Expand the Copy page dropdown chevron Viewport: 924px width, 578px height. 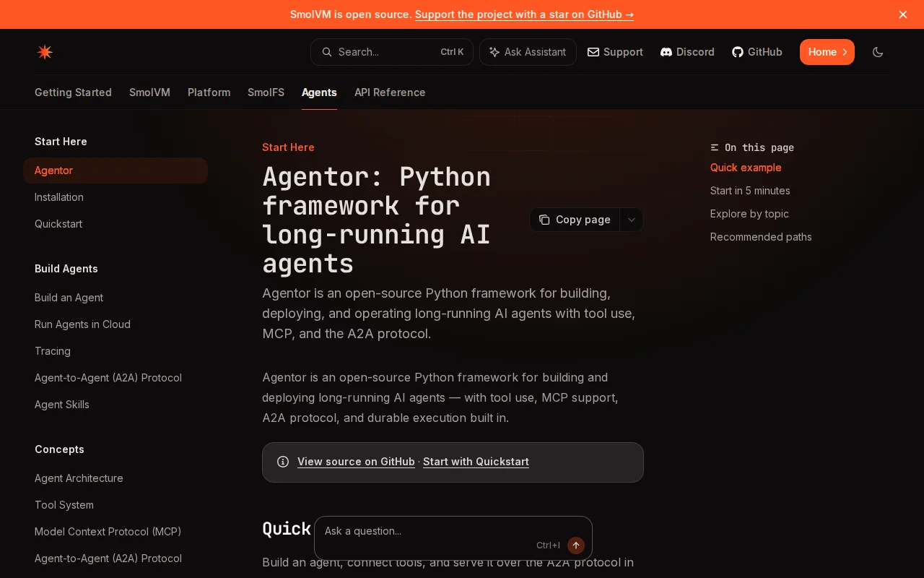[x=631, y=220]
